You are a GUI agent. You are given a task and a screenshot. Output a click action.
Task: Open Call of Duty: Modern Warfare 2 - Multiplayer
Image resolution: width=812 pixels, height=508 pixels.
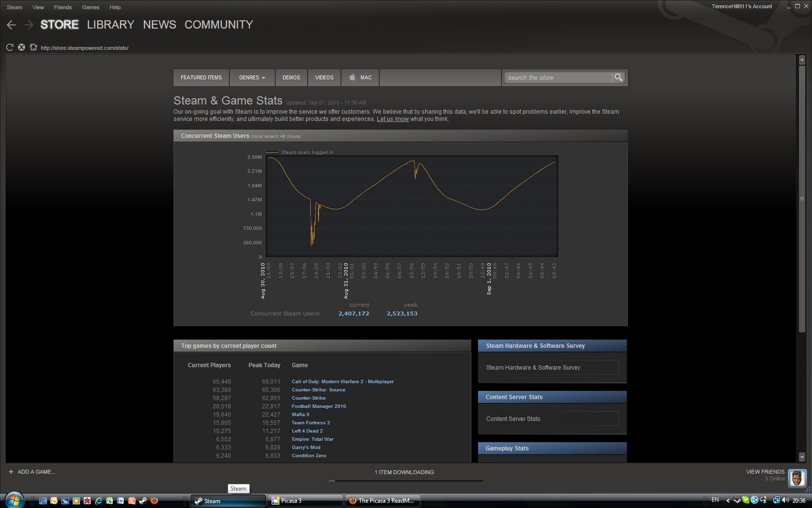[343, 382]
